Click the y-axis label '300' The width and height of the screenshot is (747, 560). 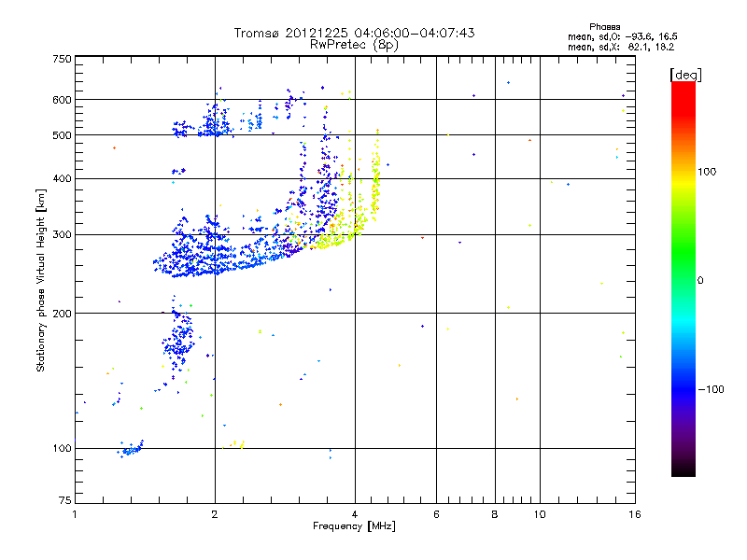coord(62,234)
